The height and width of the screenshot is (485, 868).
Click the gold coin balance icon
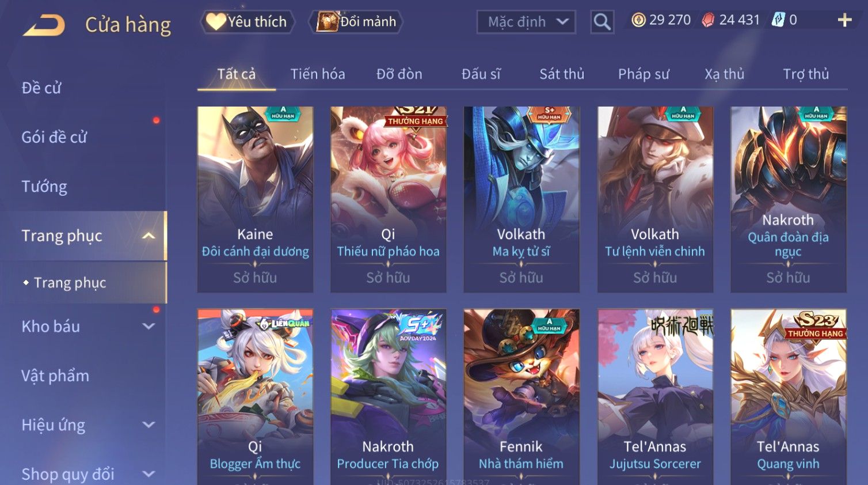[x=638, y=20]
